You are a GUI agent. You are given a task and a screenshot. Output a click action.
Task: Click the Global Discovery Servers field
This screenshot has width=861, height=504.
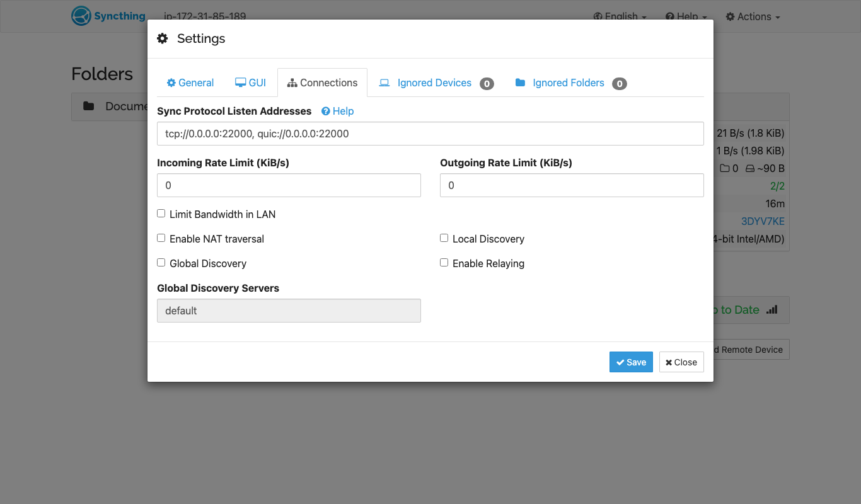[x=289, y=311]
